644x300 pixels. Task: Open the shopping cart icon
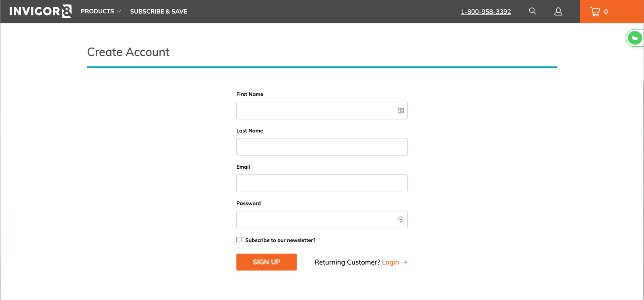point(595,12)
